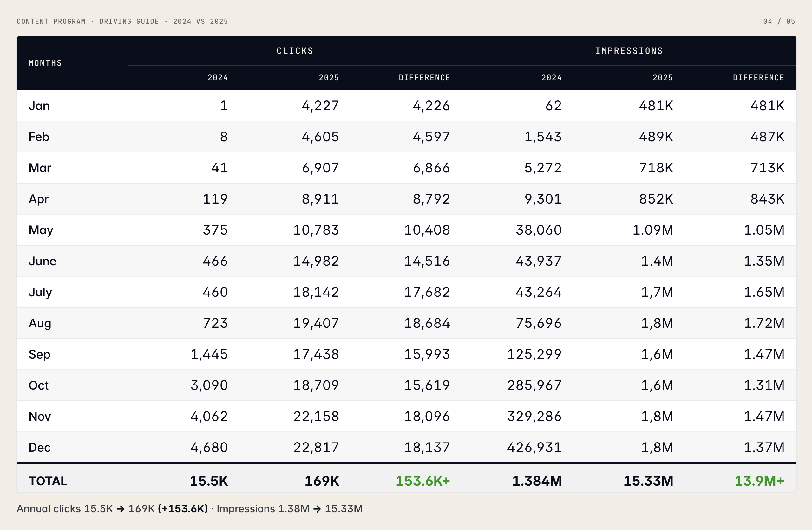Click the Oct row label

(39, 385)
